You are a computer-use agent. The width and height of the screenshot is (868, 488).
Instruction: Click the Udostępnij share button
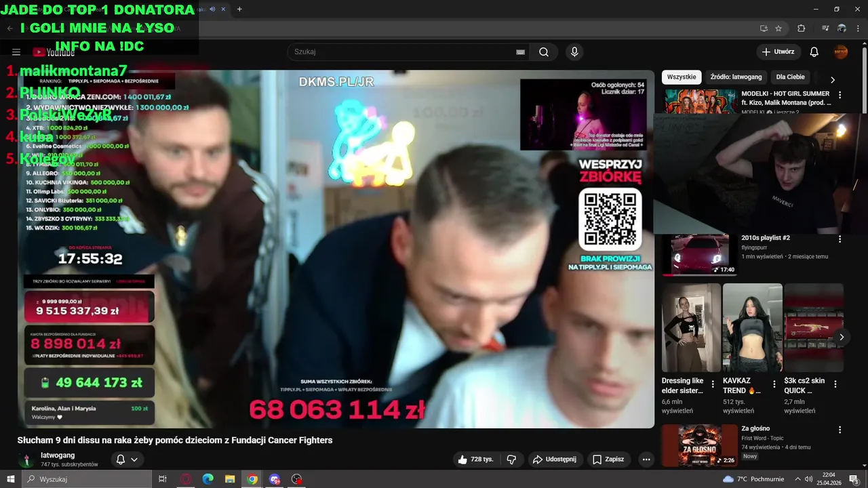coord(555,460)
